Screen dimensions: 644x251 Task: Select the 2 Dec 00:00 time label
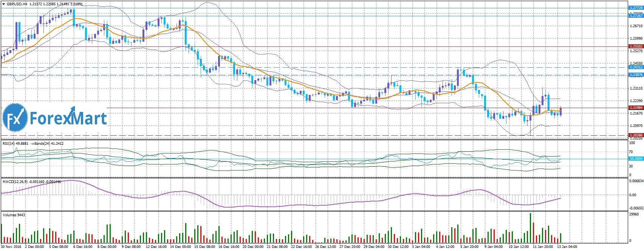[x=34, y=247]
